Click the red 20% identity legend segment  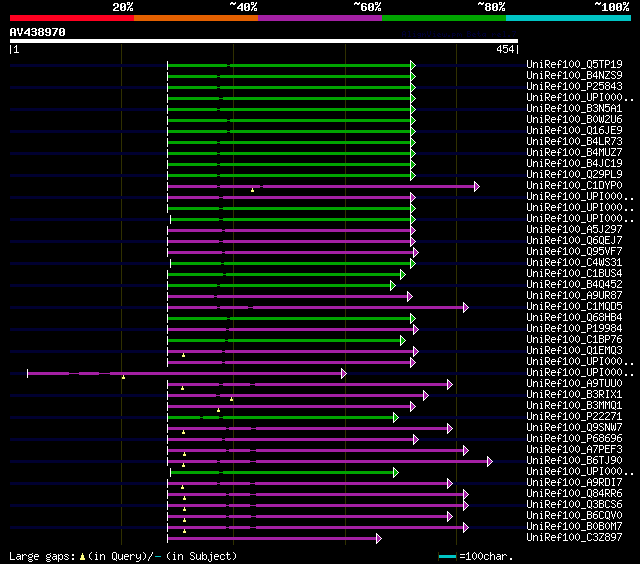(72, 18)
